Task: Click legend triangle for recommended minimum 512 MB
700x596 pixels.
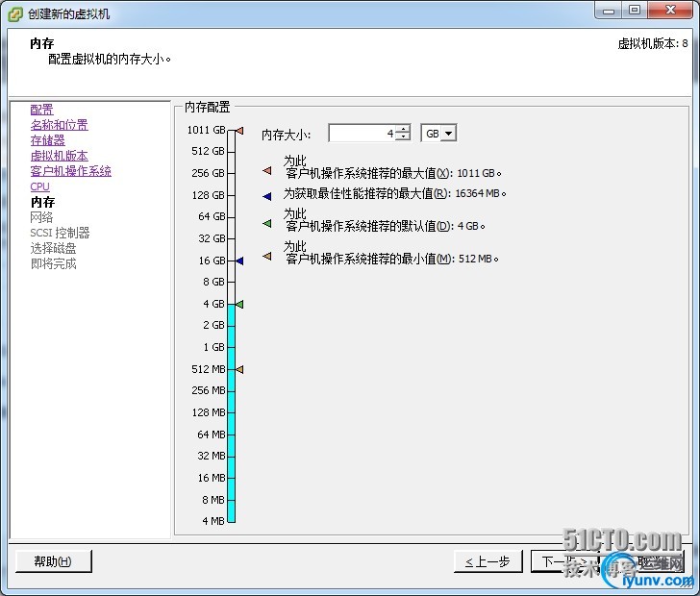Action: [x=267, y=256]
